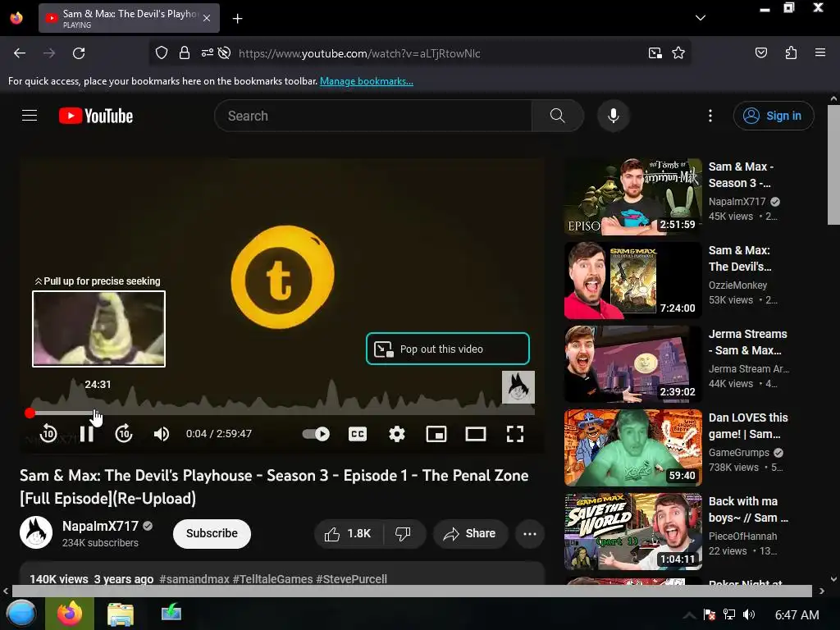Toggle the autoplay switch
Screen dimensions: 840x630
(x=316, y=433)
